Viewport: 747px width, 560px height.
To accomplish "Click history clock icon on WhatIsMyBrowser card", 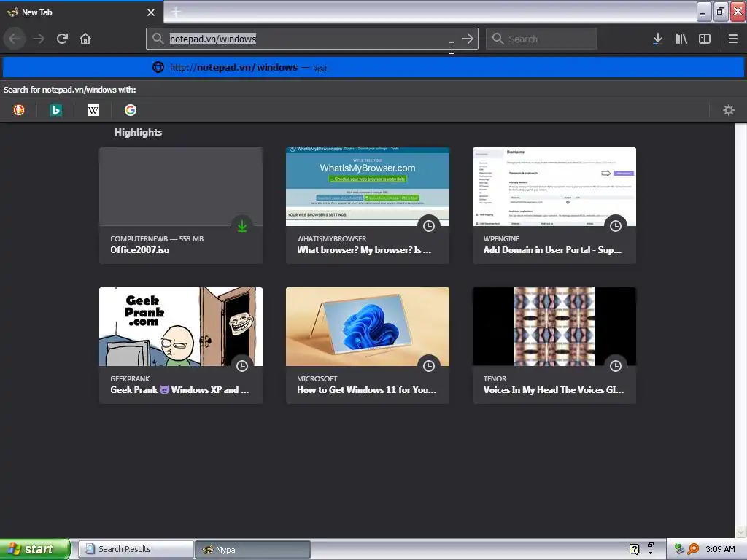I will coord(429,226).
